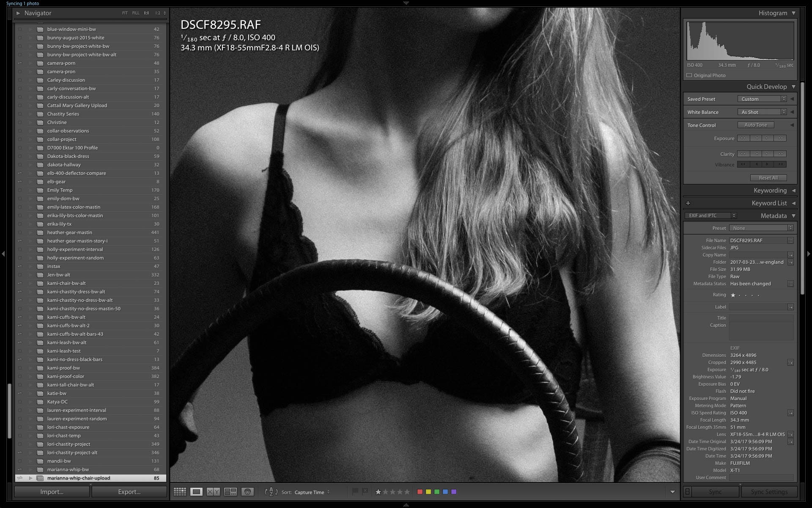Click ISO Speed Rating arrow icon
The width and height of the screenshot is (812, 508).
[x=790, y=413]
